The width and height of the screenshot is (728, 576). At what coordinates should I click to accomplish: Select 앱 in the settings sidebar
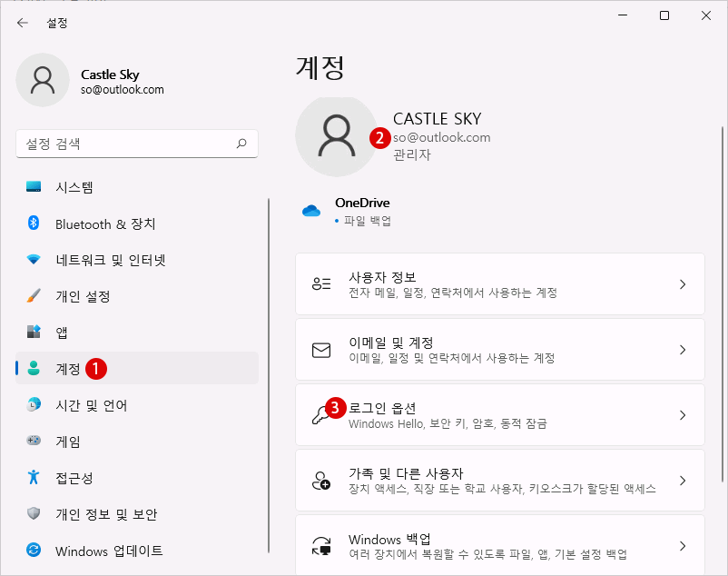pos(137,333)
